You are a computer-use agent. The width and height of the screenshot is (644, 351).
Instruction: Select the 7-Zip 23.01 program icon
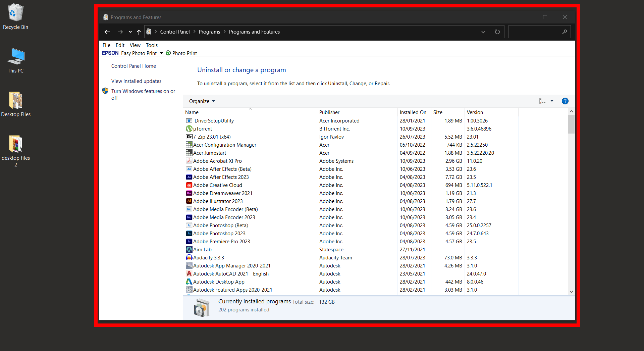[190, 137]
